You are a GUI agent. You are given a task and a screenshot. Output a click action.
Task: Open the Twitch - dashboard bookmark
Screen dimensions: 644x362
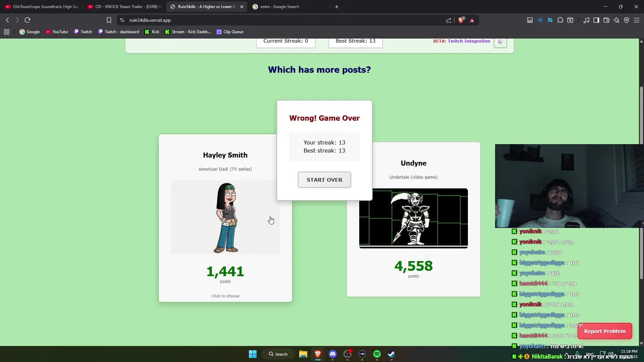coord(118,32)
